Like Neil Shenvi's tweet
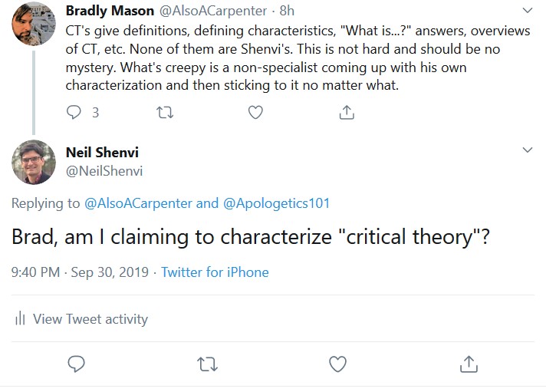Screen dimensions: 546x392 pos(337,363)
